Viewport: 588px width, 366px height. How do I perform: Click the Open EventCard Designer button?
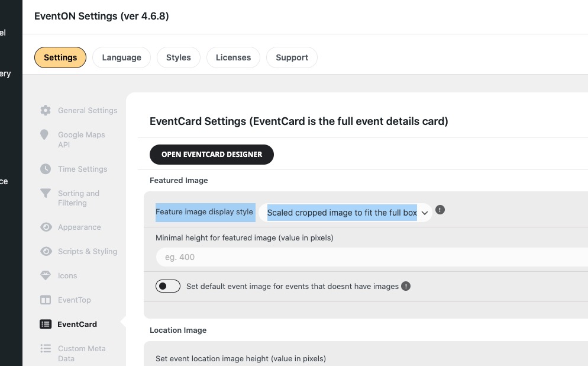[212, 155]
